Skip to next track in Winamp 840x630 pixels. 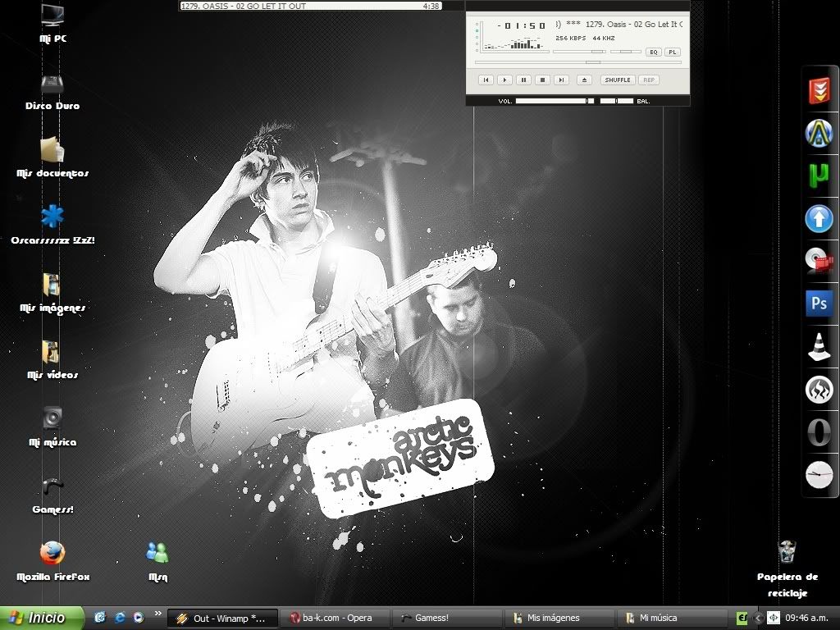(561, 80)
